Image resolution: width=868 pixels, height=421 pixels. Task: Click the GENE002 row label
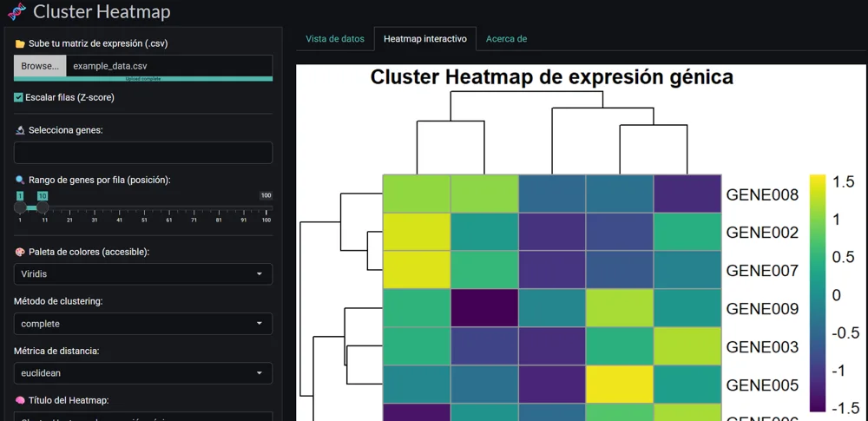[x=762, y=233]
